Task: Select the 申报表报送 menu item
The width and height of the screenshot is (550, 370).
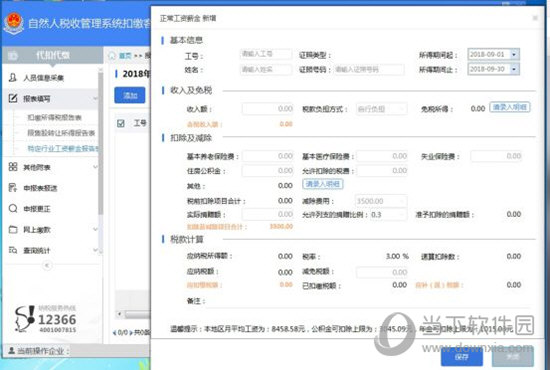Action: [x=40, y=188]
